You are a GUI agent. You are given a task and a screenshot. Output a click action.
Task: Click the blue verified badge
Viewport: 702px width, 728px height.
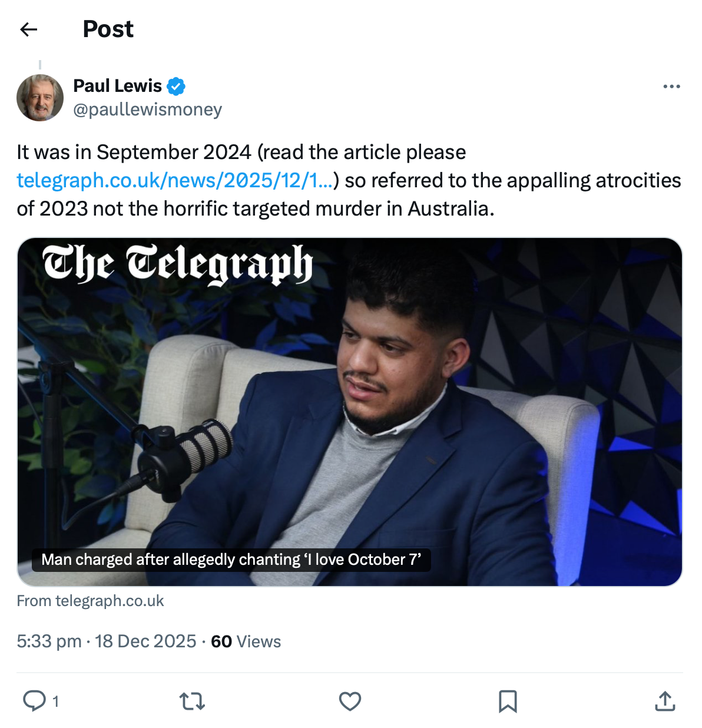[x=176, y=87]
